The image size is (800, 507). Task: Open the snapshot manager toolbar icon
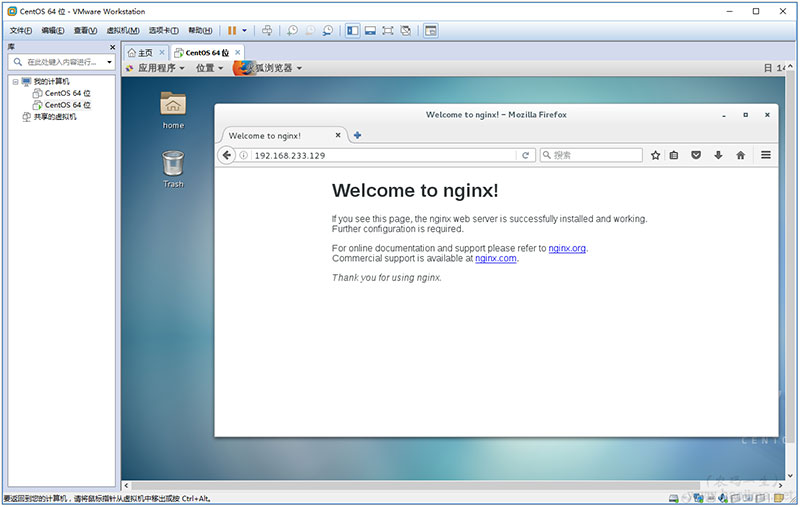[x=328, y=31]
